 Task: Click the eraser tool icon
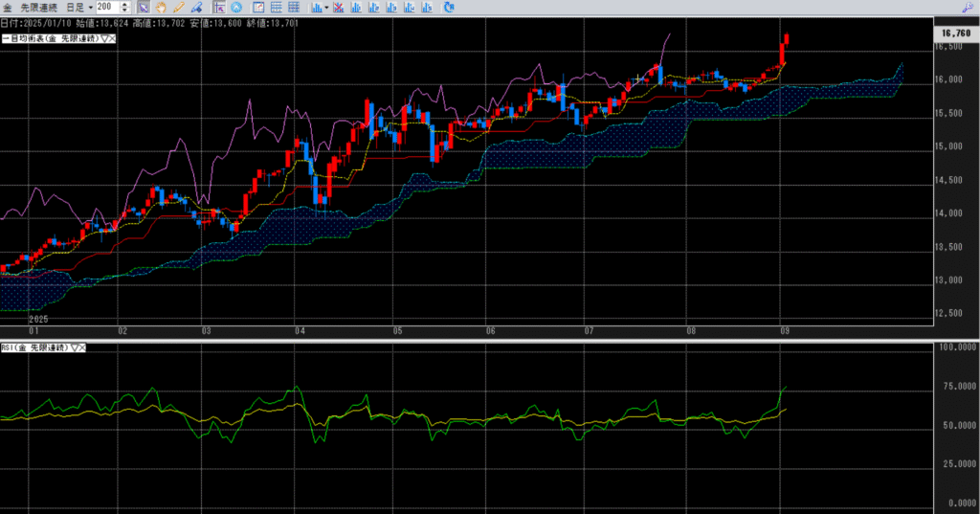[196, 7]
